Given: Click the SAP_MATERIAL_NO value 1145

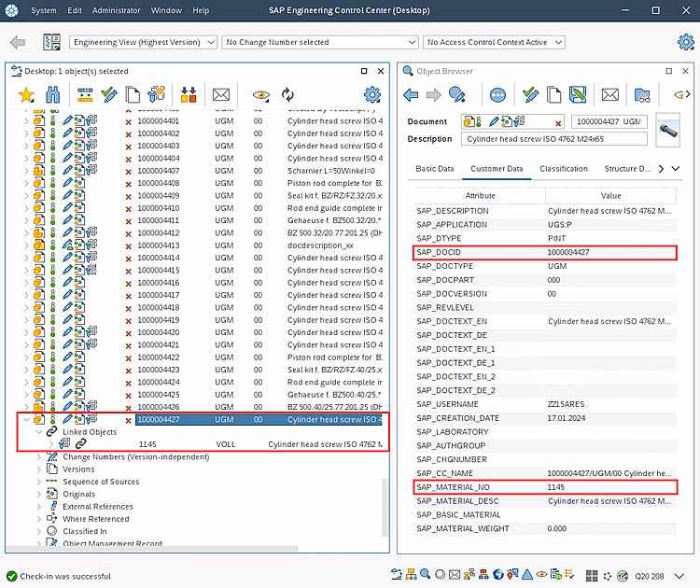Looking at the screenshot, I should [556, 487].
